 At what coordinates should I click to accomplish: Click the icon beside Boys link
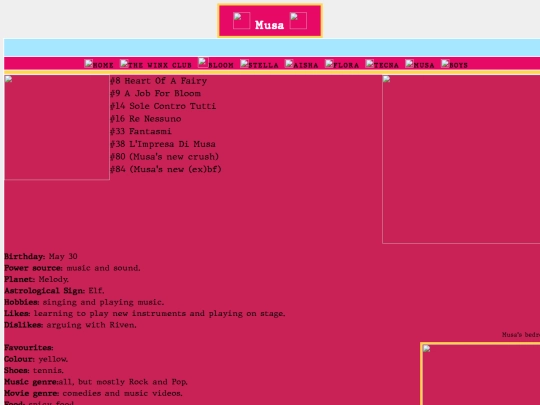(445, 64)
